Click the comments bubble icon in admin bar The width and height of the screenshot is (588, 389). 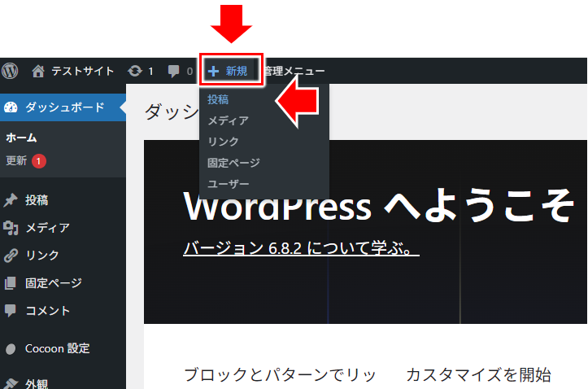click(173, 71)
